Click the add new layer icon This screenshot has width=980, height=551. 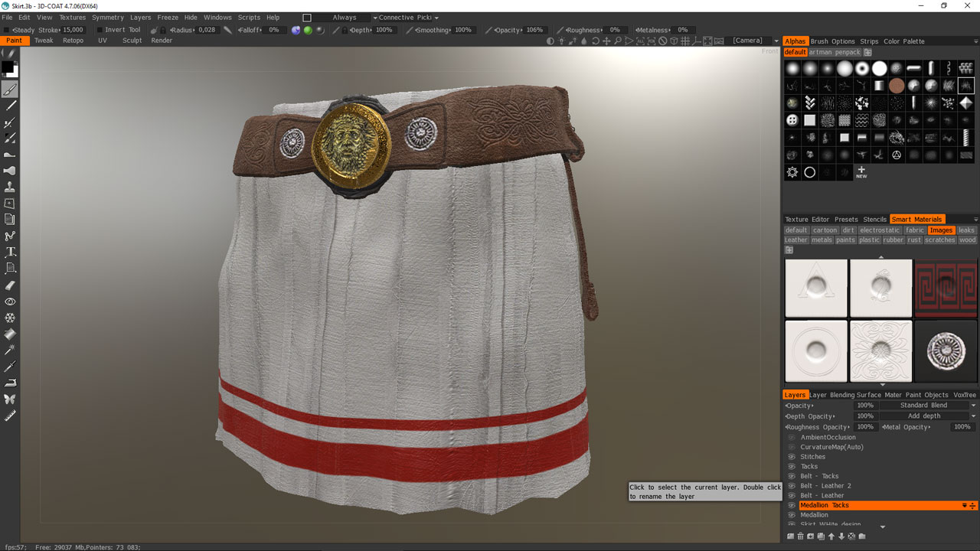[x=790, y=536]
